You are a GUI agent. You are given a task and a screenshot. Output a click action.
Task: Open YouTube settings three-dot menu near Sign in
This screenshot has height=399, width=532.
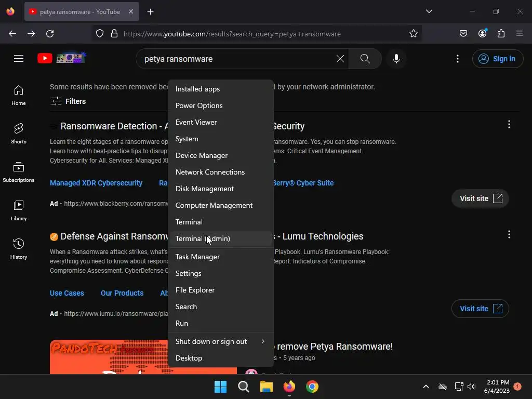pyautogui.click(x=457, y=59)
